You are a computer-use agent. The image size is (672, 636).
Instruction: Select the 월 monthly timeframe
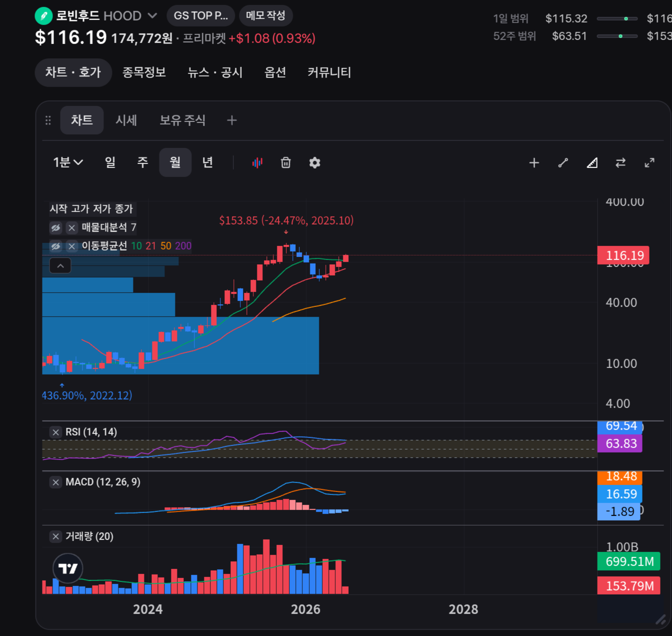[x=175, y=162]
